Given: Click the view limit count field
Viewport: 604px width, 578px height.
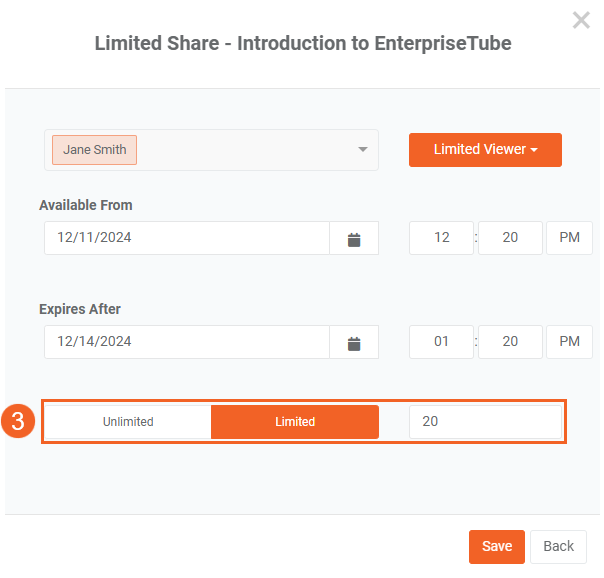Looking at the screenshot, I should point(485,422).
